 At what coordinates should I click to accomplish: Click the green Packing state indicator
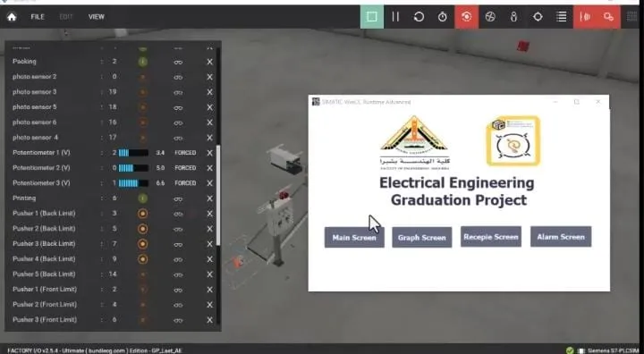coord(142,62)
